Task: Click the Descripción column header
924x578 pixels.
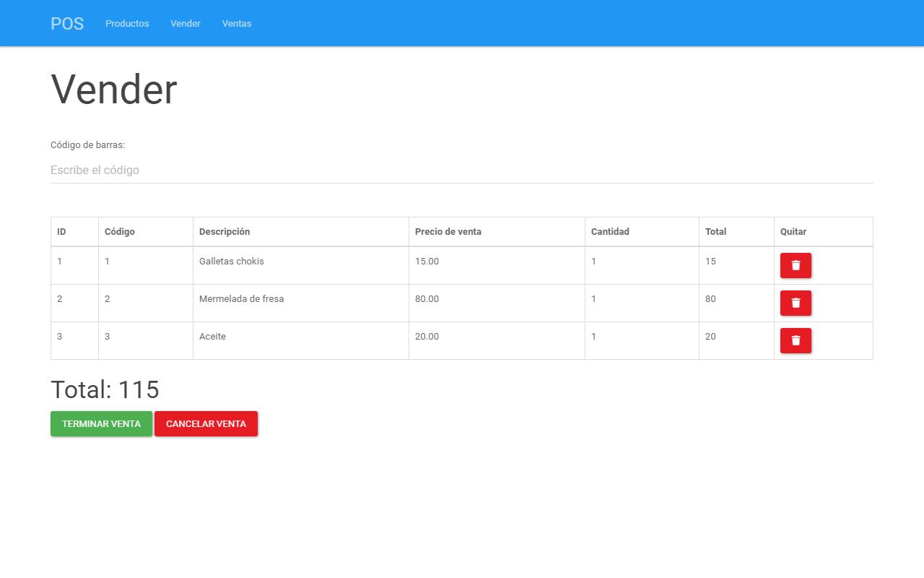Action: coord(225,232)
